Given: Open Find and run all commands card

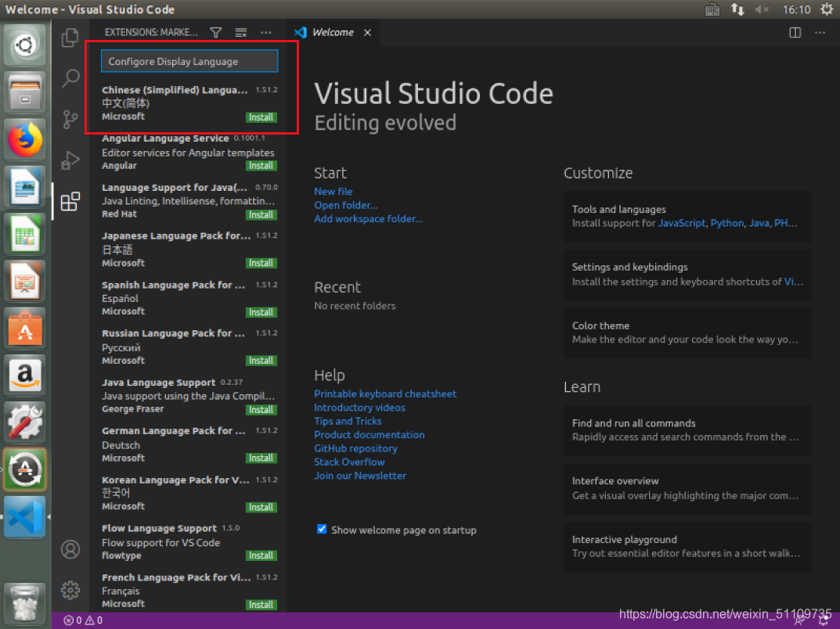Looking at the screenshot, I should pos(687,430).
